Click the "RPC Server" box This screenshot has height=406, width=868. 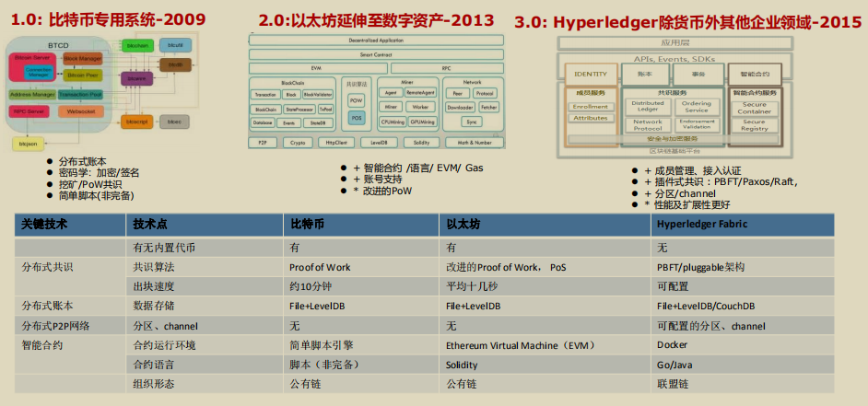[x=29, y=111]
